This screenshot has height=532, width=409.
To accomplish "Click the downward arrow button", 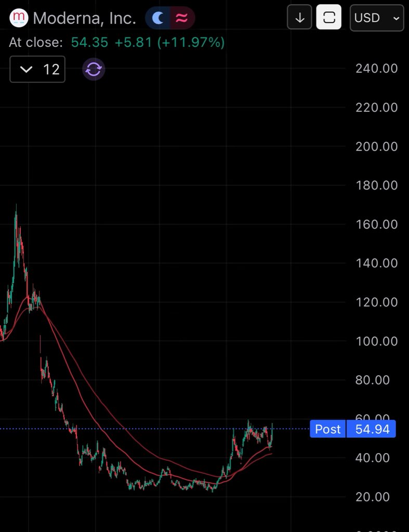I will click(x=299, y=17).
